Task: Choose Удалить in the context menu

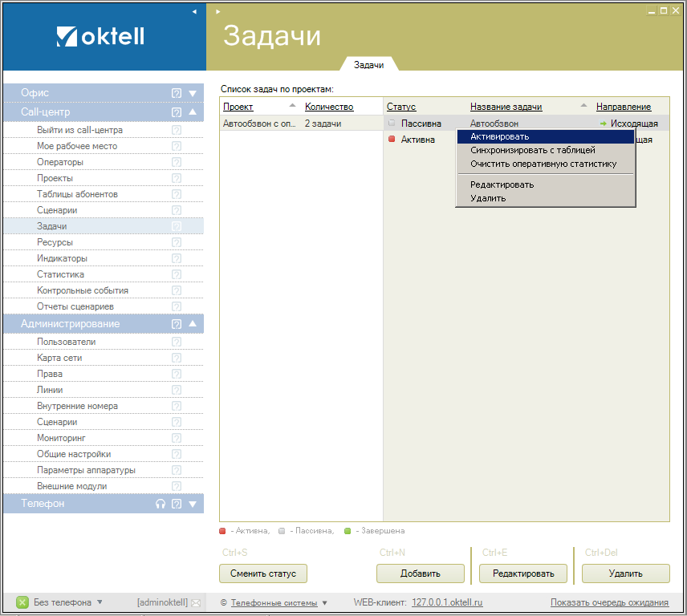Action: [488, 198]
